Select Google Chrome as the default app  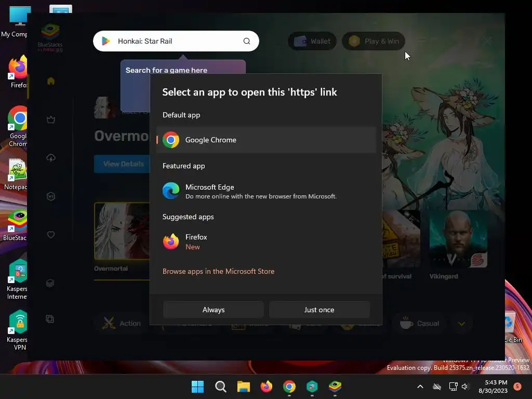(267, 140)
